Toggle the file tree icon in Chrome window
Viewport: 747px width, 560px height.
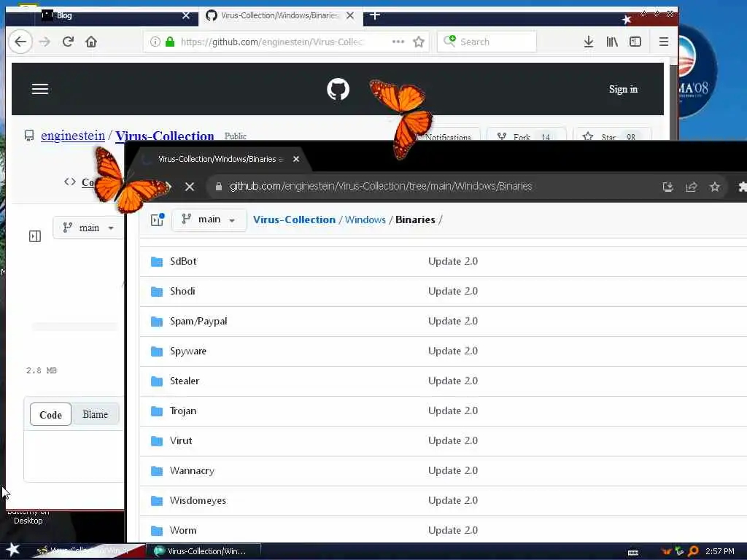(x=158, y=219)
